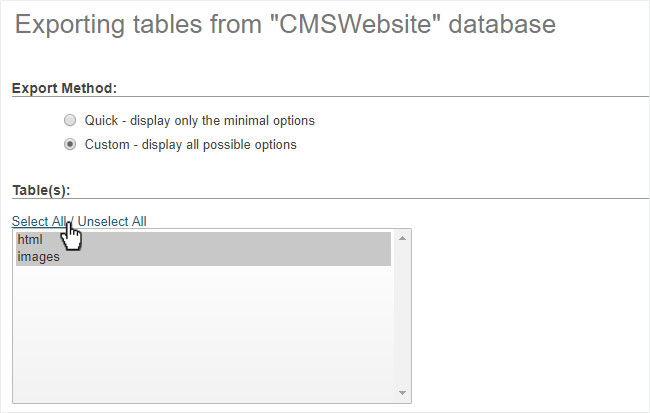Click the Export Method section heading
Image resolution: width=650 pixels, height=413 pixels.
point(64,88)
